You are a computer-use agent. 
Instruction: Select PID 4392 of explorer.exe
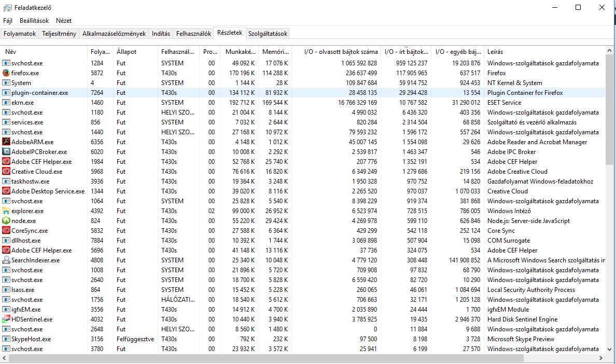97,211
